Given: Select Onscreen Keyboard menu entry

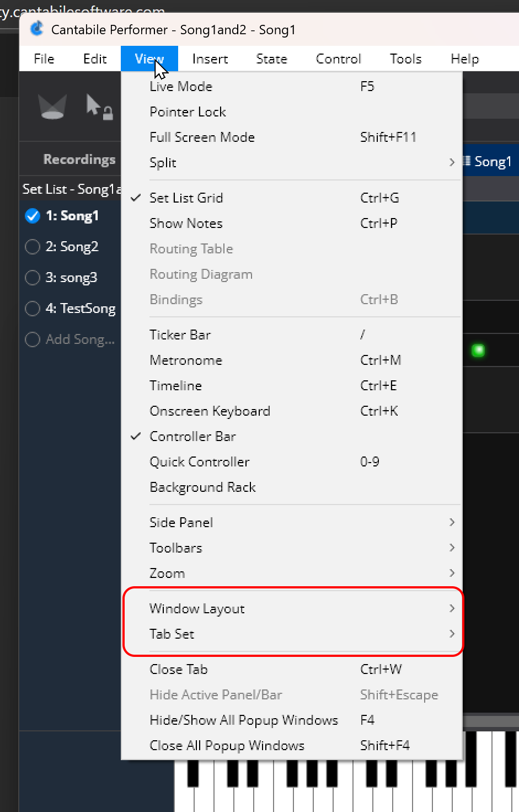Looking at the screenshot, I should point(210,411).
